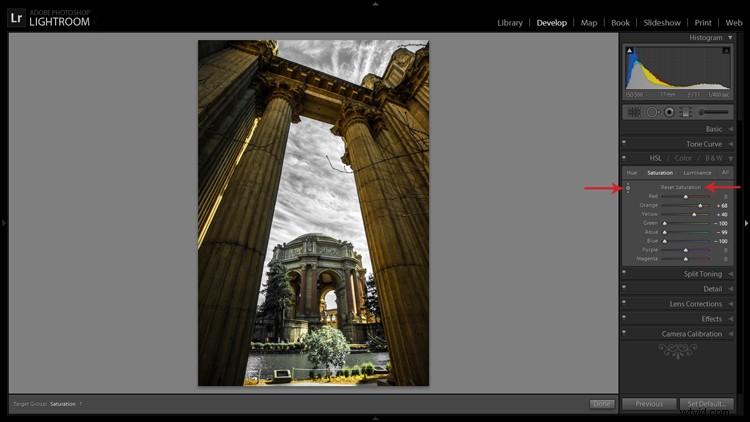This screenshot has width=750, height=422.
Task: Show All HSL adjustments tab
Action: pyautogui.click(x=725, y=172)
